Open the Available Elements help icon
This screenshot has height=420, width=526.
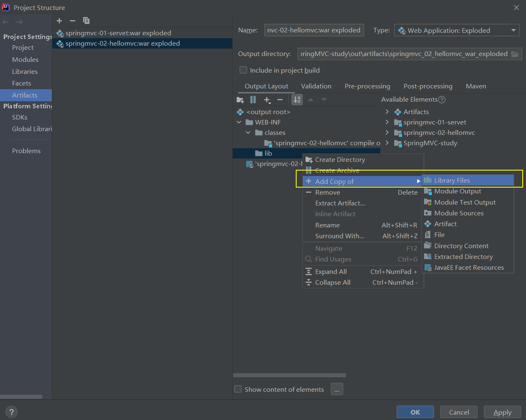(x=442, y=100)
